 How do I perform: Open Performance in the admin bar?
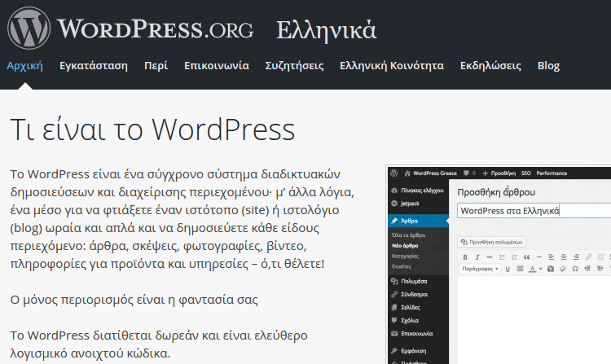(552, 173)
